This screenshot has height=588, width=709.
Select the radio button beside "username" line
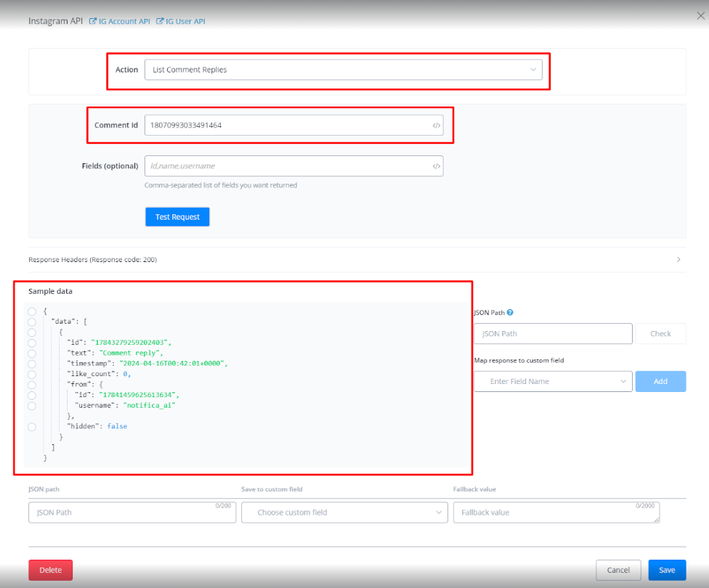pyautogui.click(x=32, y=406)
